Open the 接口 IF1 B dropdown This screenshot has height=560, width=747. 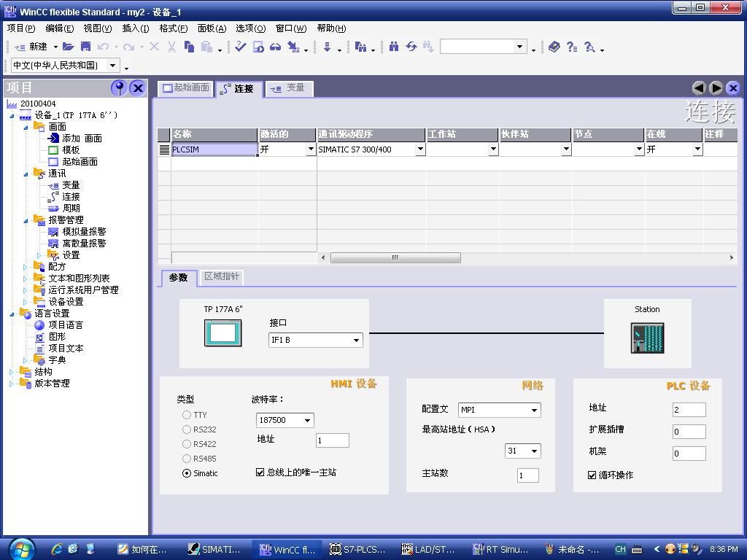click(356, 341)
